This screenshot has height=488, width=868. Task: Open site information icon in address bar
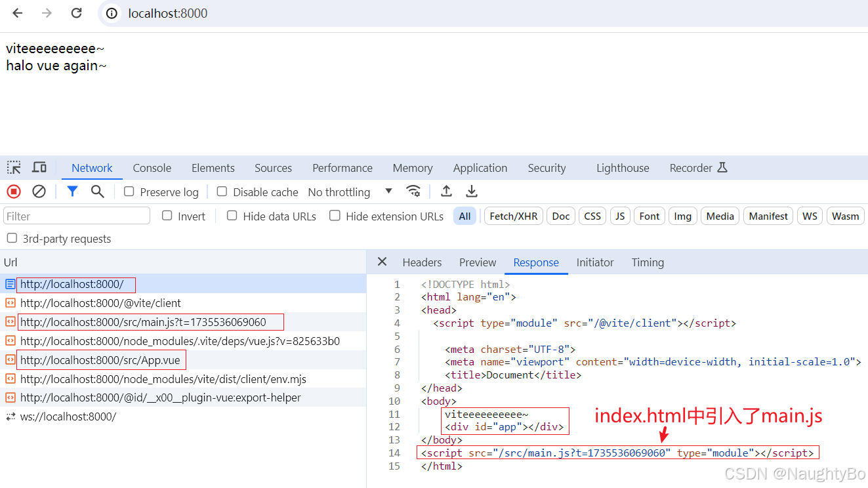(x=113, y=13)
